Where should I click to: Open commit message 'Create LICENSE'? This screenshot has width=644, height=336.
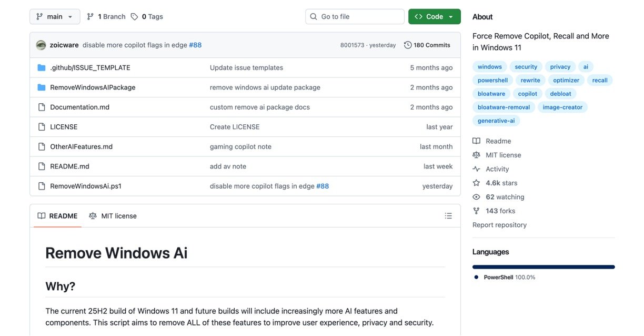pos(235,127)
